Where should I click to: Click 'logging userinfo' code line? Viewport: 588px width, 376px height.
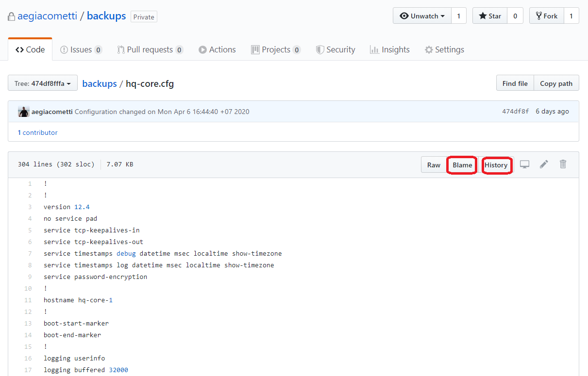point(74,359)
